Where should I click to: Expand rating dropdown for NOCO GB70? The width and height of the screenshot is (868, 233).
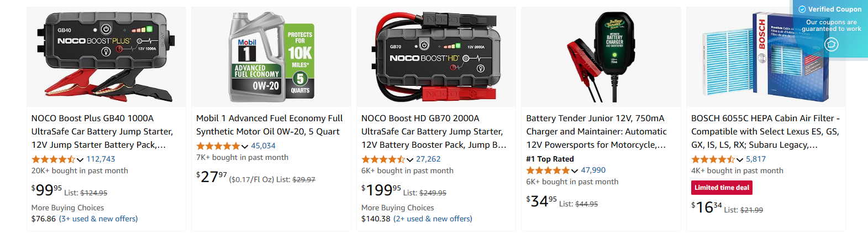coord(410,159)
